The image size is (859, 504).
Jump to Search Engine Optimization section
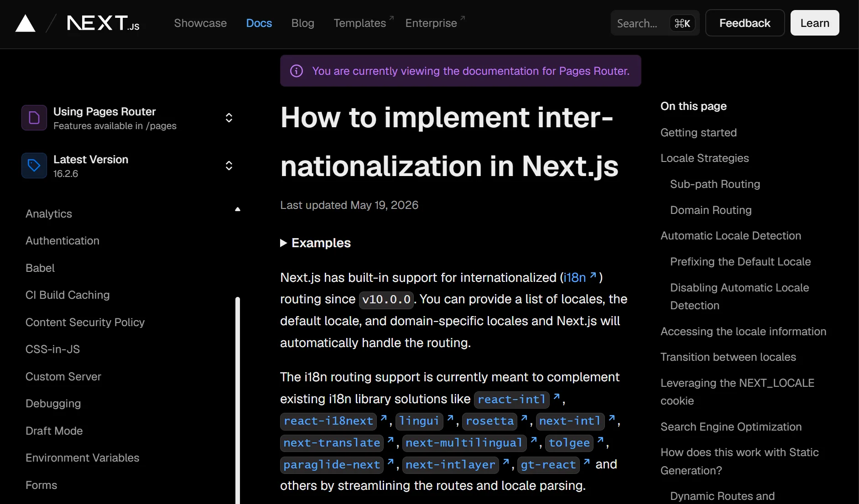pos(731,427)
